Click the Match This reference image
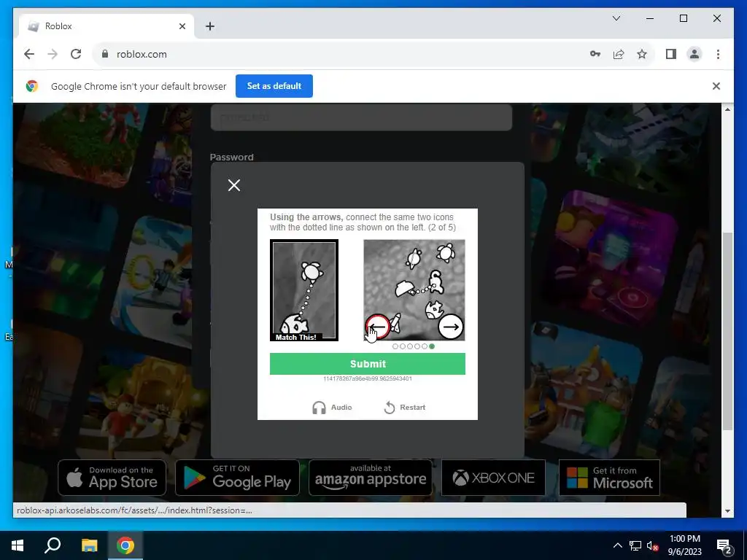 coord(304,290)
